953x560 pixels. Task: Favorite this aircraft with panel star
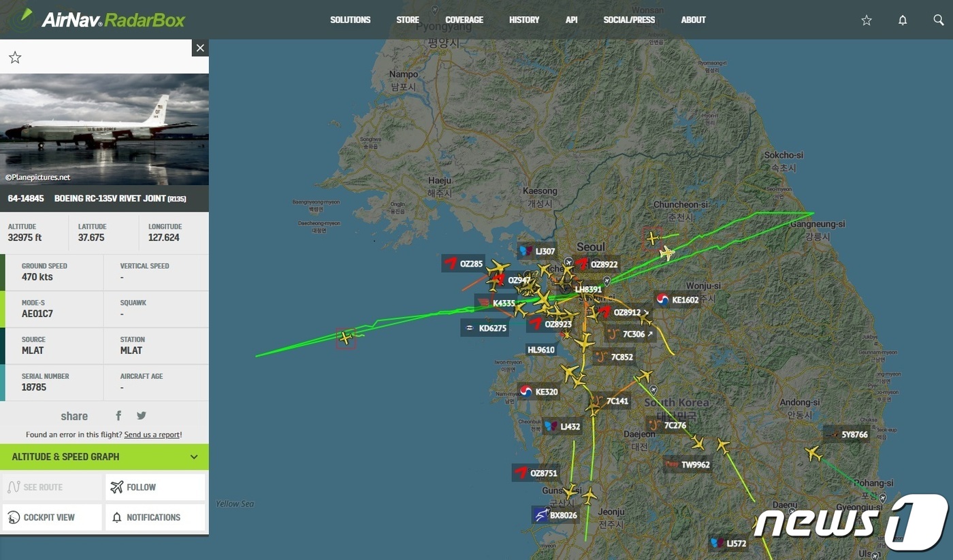(15, 58)
